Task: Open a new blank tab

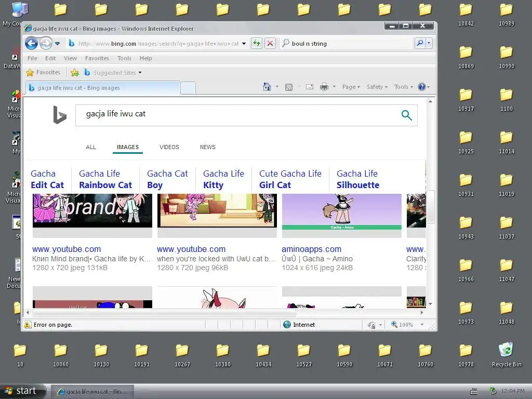Action: tap(188, 88)
